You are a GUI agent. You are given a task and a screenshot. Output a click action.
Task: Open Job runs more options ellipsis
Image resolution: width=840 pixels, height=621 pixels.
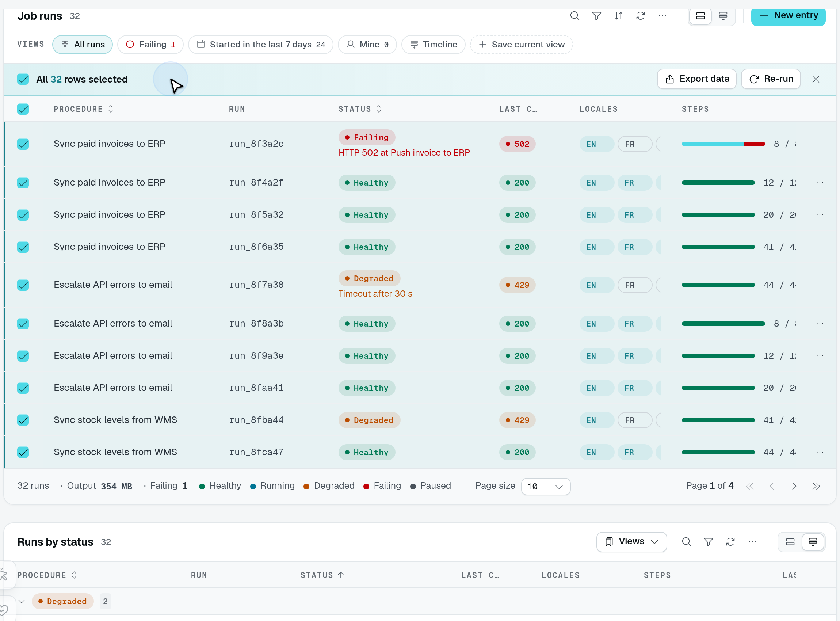coord(662,16)
